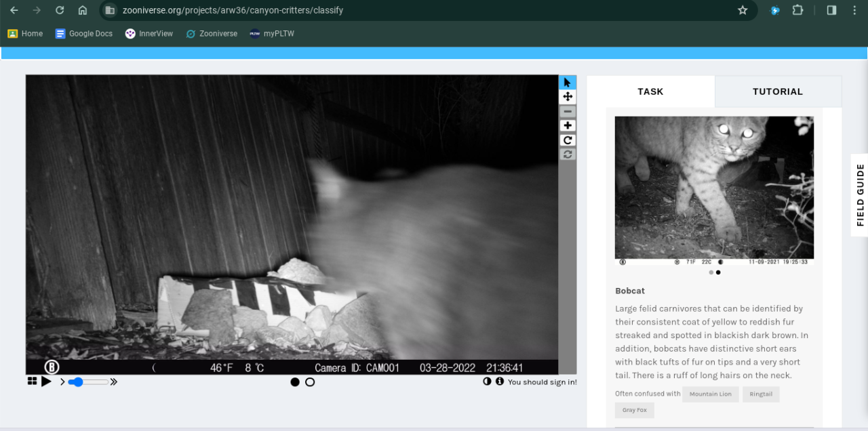Screen dimensions: 868x431
Task: Open the TASK tab
Action: pos(650,91)
